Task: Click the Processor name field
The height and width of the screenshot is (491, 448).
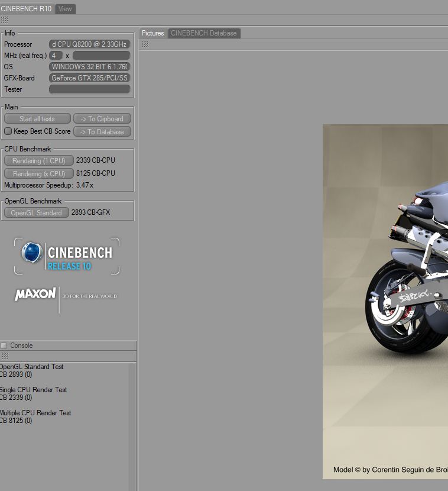Action: [x=89, y=44]
